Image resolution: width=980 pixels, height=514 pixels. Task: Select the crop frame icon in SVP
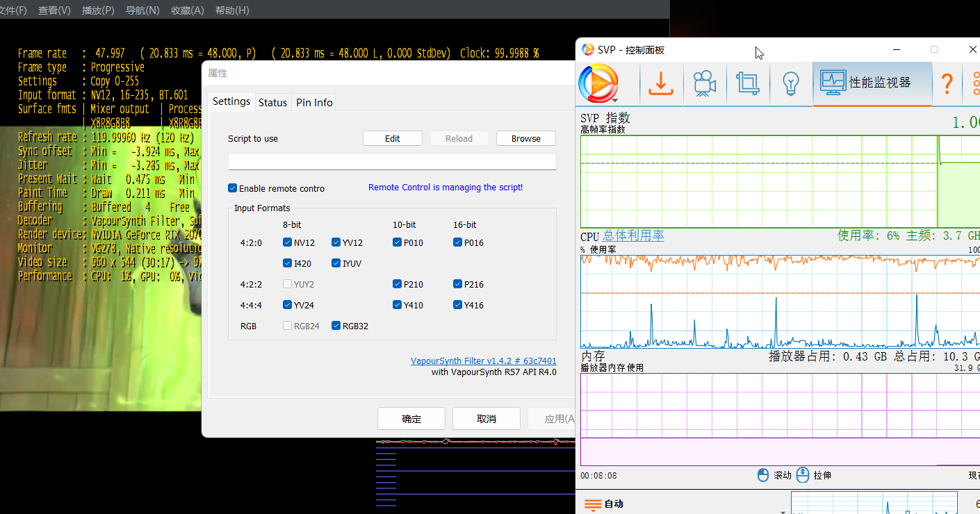point(748,84)
